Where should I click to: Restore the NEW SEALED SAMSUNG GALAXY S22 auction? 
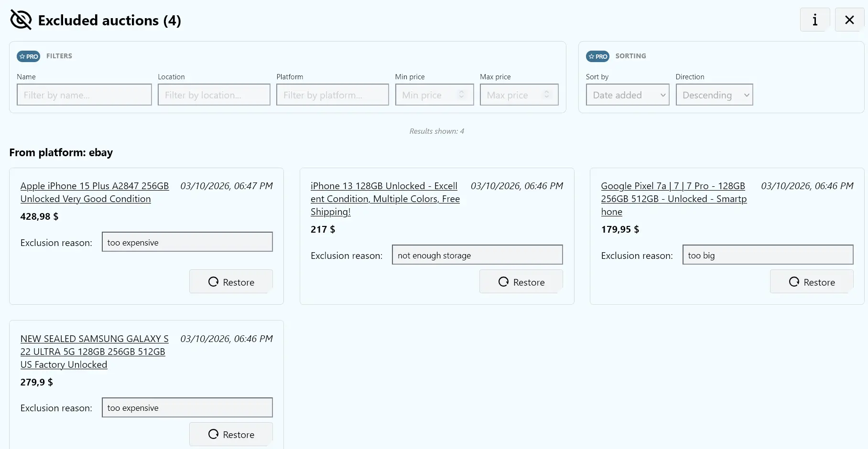[231, 434]
